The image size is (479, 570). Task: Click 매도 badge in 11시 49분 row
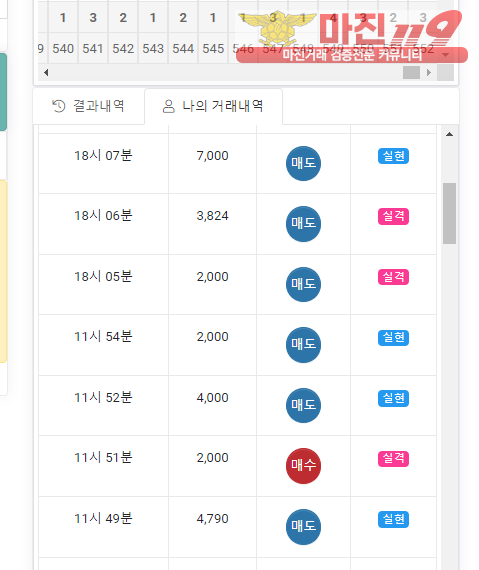tap(303, 526)
